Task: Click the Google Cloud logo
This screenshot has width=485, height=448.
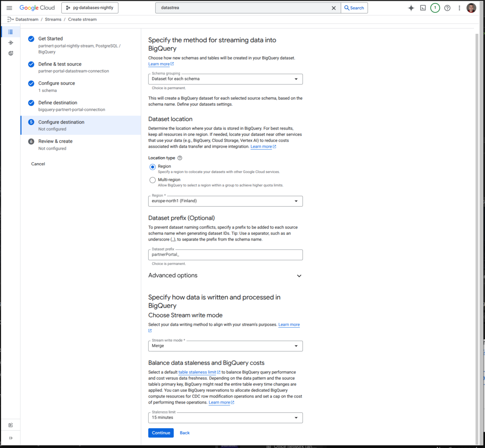Action: [37, 8]
